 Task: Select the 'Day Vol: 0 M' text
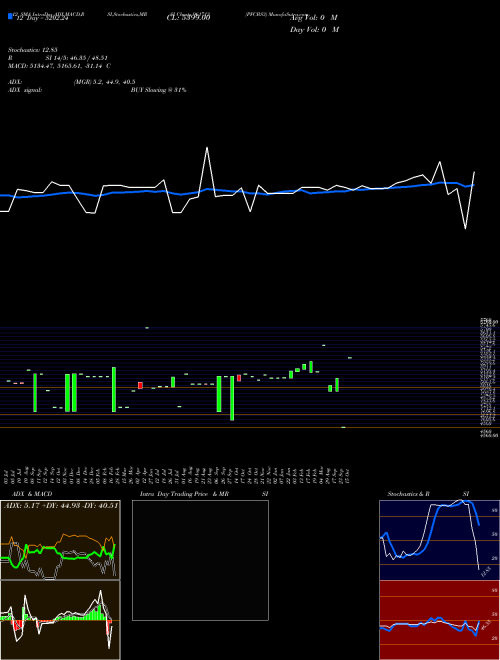click(314, 29)
